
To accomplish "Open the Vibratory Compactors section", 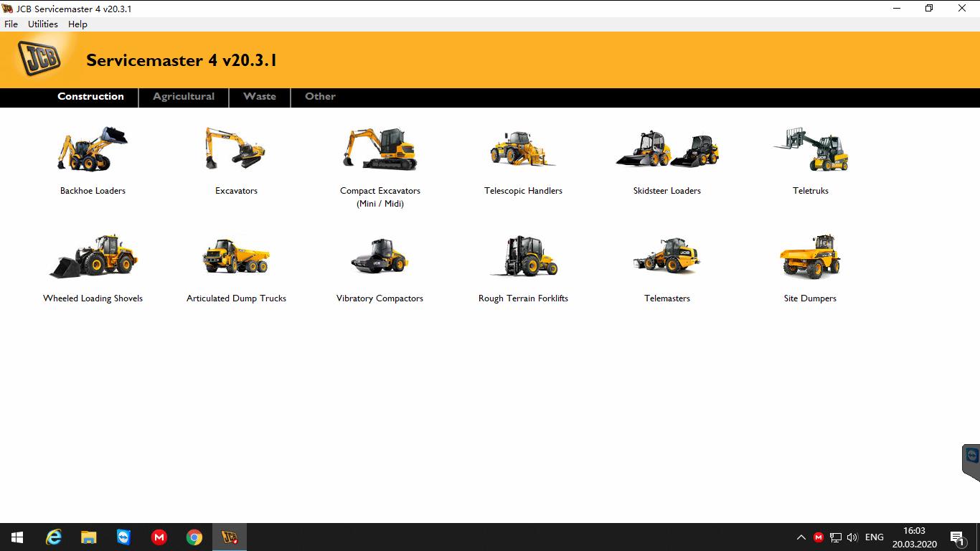I will pos(380,257).
